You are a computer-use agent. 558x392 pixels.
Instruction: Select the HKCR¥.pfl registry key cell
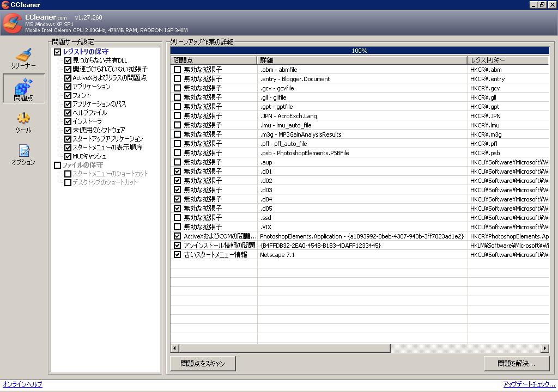point(508,144)
